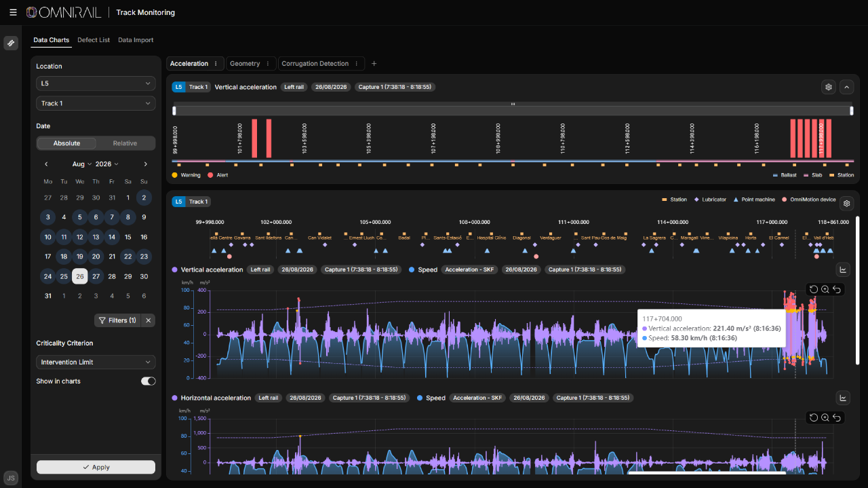Clear filters with the X button
The width and height of the screenshot is (868, 488).
click(x=149, y=320)
